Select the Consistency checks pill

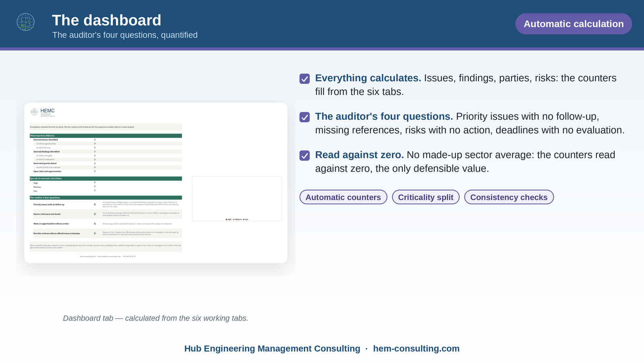tap(509, 197)
